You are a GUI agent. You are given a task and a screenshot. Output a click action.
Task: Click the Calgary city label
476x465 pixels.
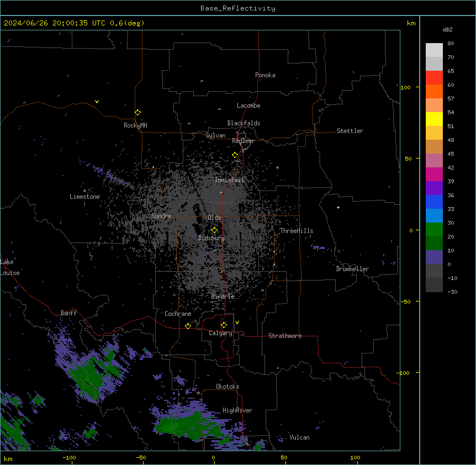pyautogui.click(x=220, y=333)
